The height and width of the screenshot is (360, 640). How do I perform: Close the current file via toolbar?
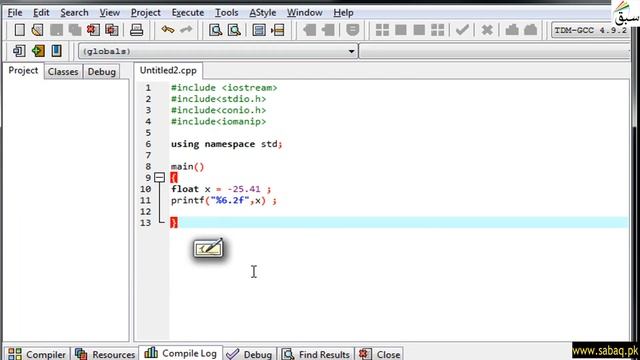pos(93,30)
